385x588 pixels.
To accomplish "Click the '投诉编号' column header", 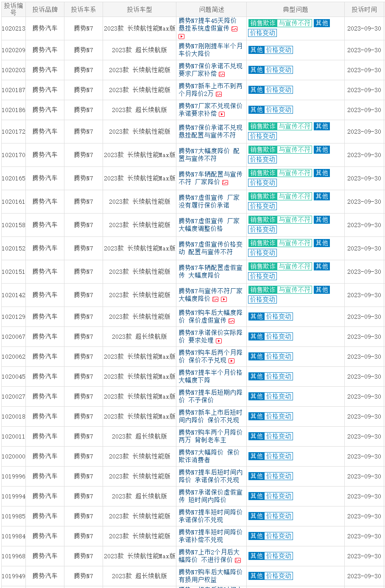I will click(14, 9).
